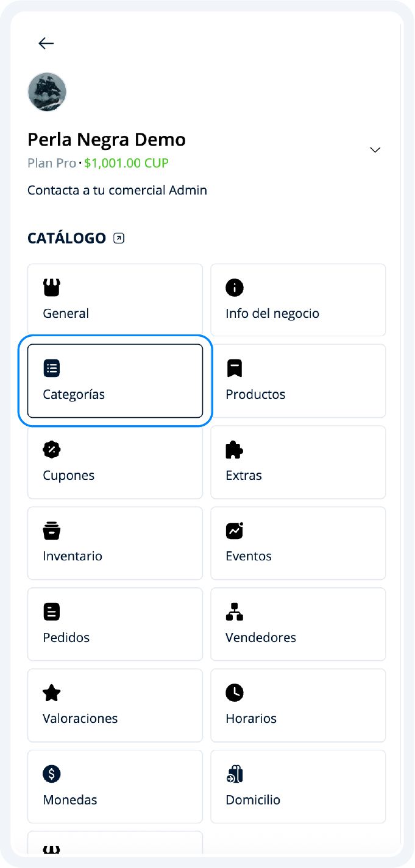Open the Info del negocio card

298,300
